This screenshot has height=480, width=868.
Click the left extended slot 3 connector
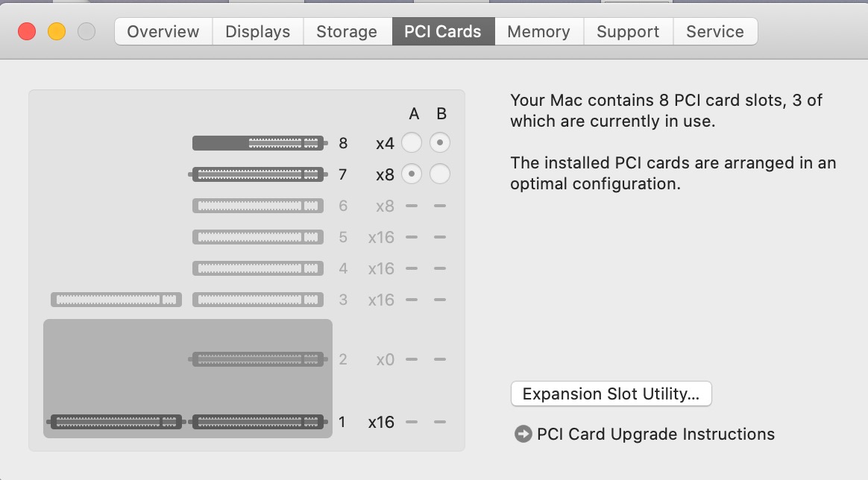[x=116, y=300]
